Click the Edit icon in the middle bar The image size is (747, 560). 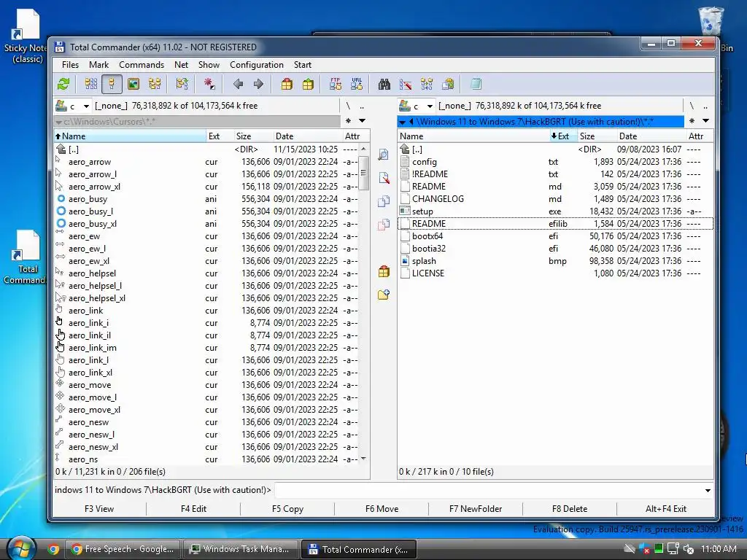[x=384, y=178]
